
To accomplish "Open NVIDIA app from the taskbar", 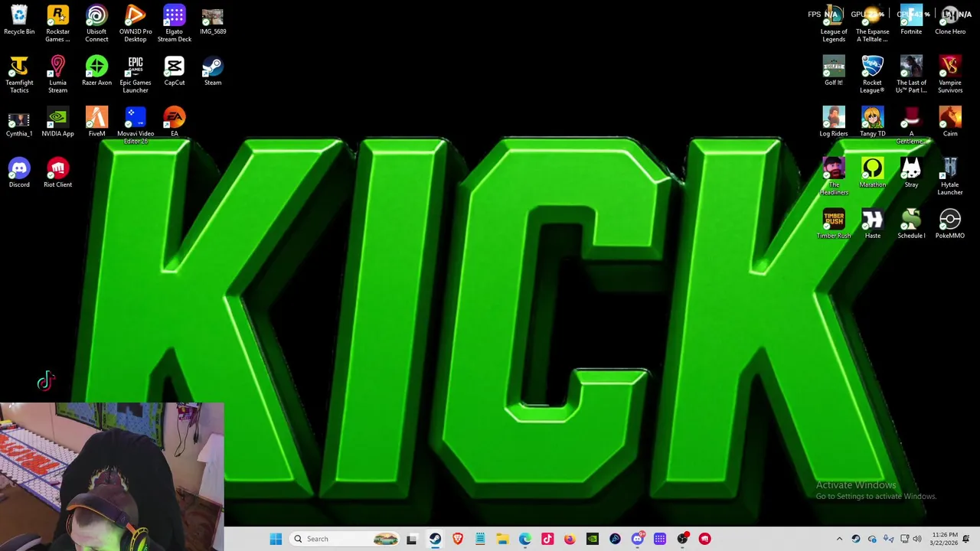I will [593, 539].
